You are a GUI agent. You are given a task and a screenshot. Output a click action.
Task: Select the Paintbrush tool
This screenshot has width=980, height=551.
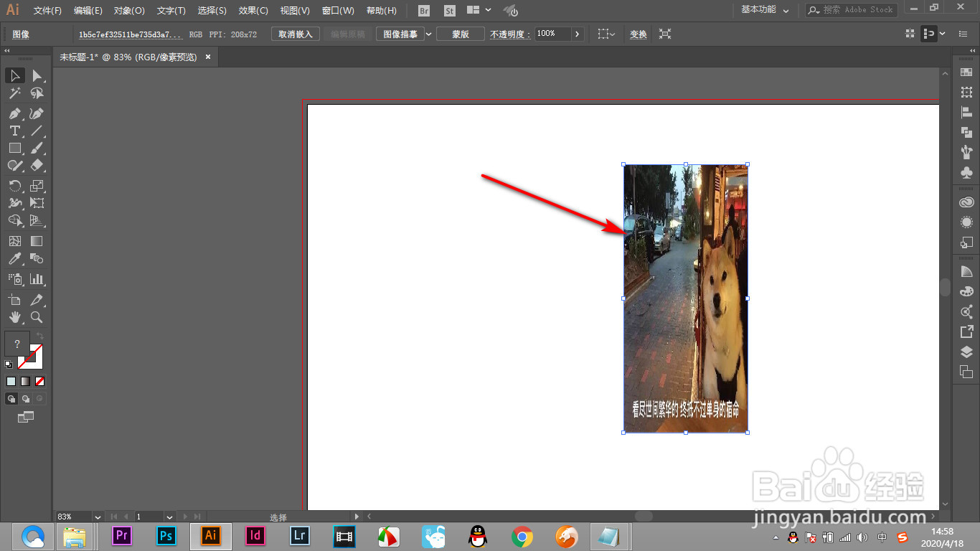click(x=37, y=148)
